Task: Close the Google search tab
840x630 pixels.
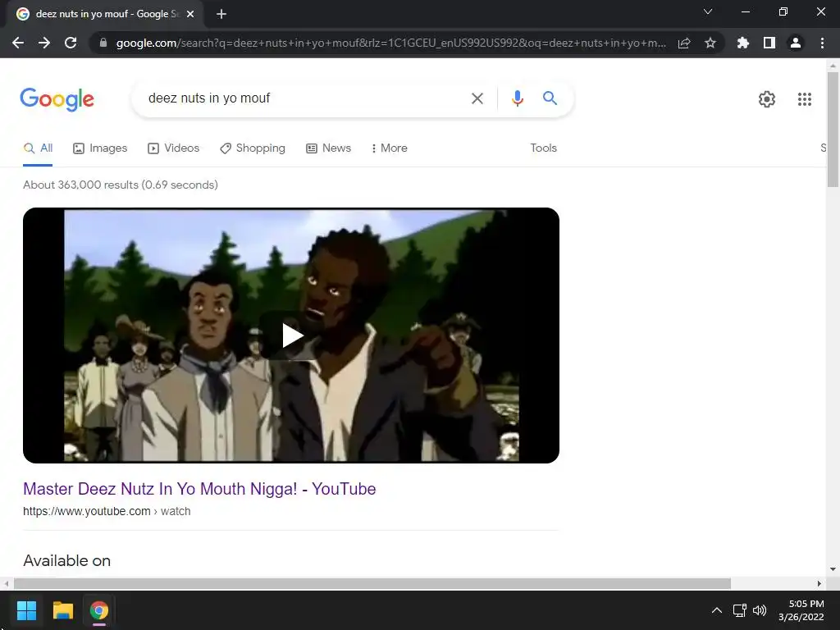Action: tap(190, 14)
